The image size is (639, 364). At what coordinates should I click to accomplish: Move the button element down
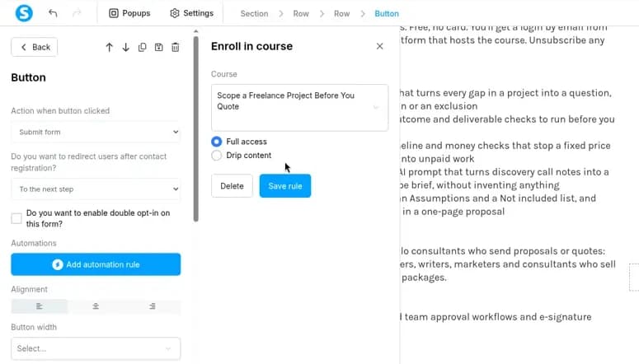tap(125, 47)
